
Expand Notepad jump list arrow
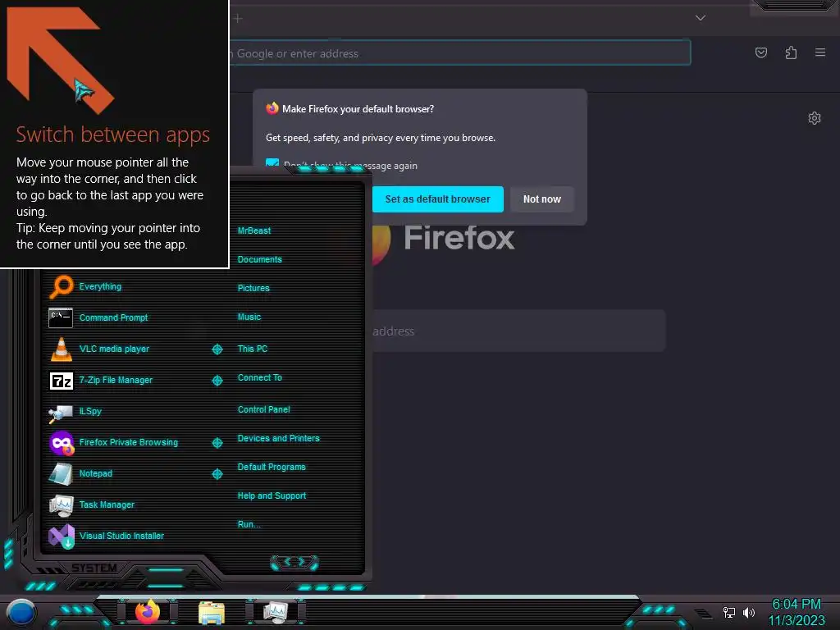pyautogui.click(x=217, y=474)
